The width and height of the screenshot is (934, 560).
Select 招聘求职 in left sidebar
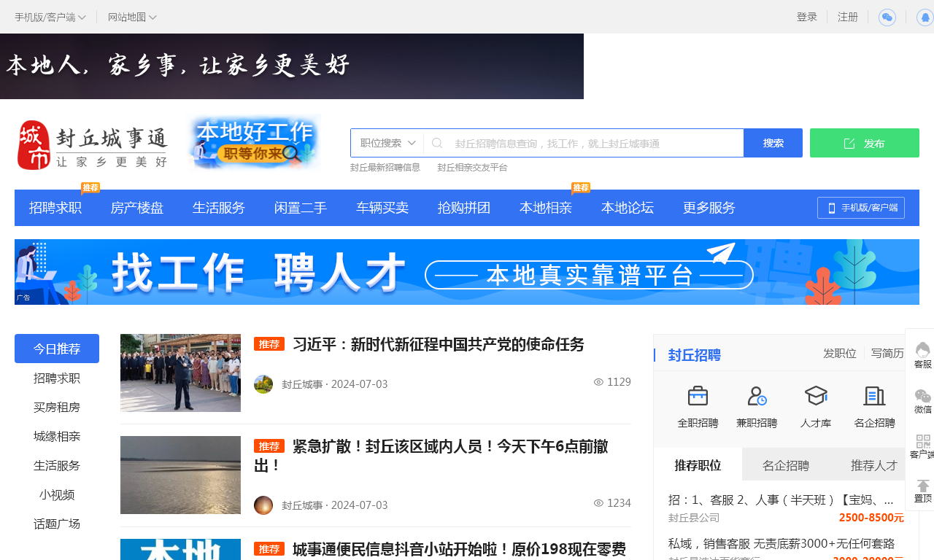point(57,378)
